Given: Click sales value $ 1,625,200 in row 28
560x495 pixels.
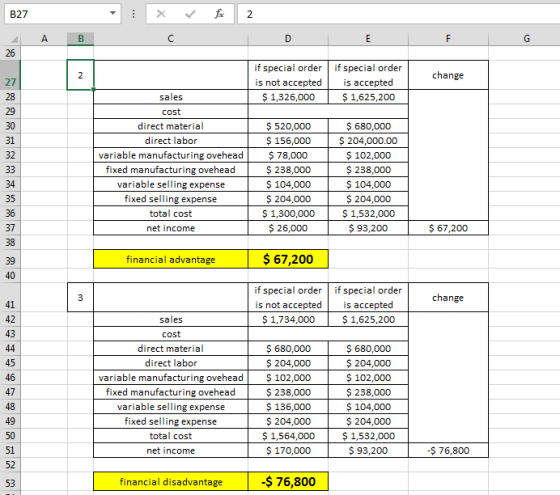Looking at the screenshot, I should point(368,97).
